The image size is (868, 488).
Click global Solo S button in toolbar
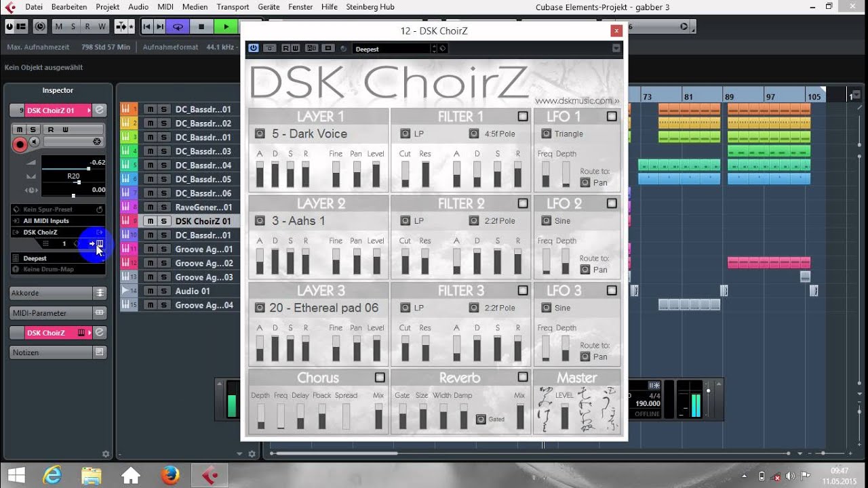[x=73, y=26]
